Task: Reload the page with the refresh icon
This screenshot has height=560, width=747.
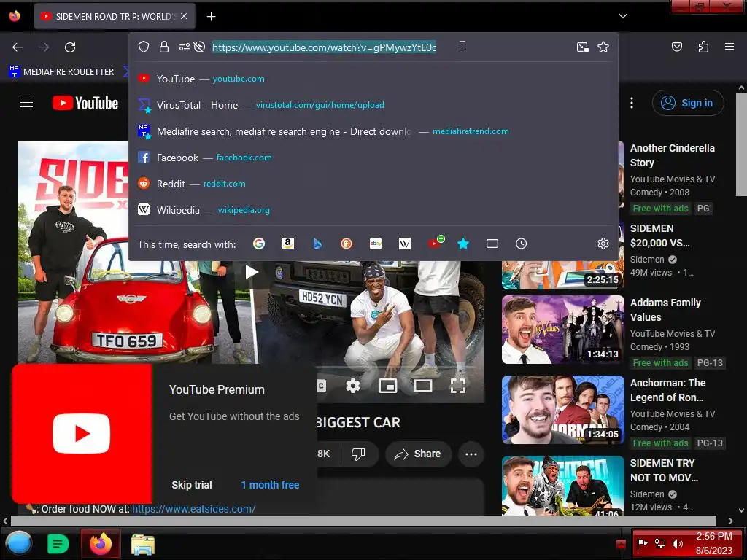Action: [x=70, y=47]
